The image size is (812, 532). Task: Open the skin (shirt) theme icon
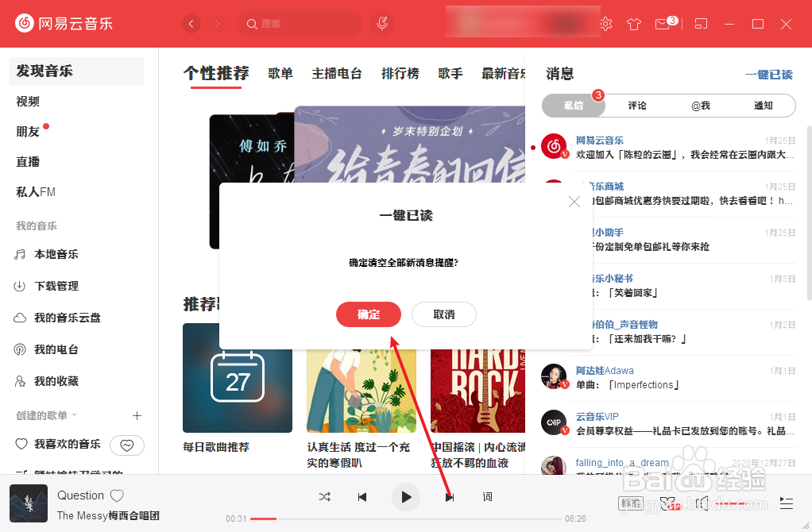click(x=634, y=24)
